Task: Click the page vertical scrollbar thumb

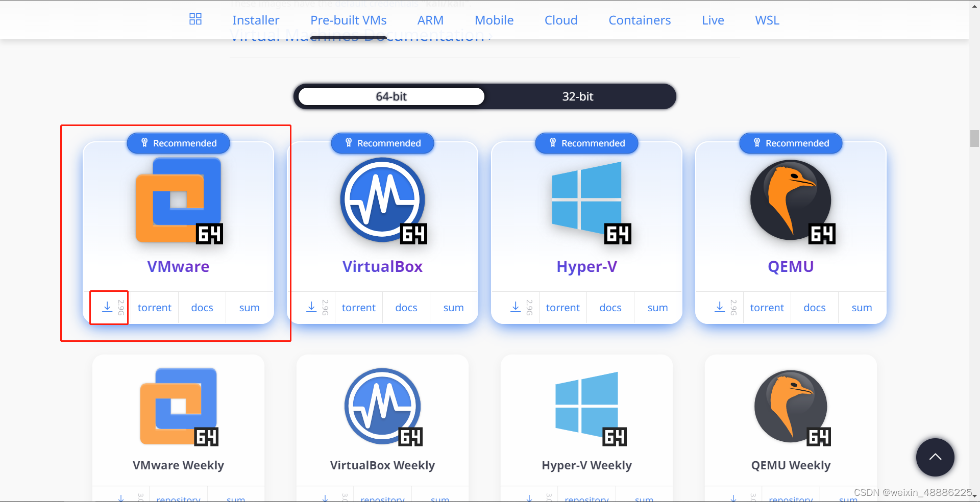Action: 974,138
